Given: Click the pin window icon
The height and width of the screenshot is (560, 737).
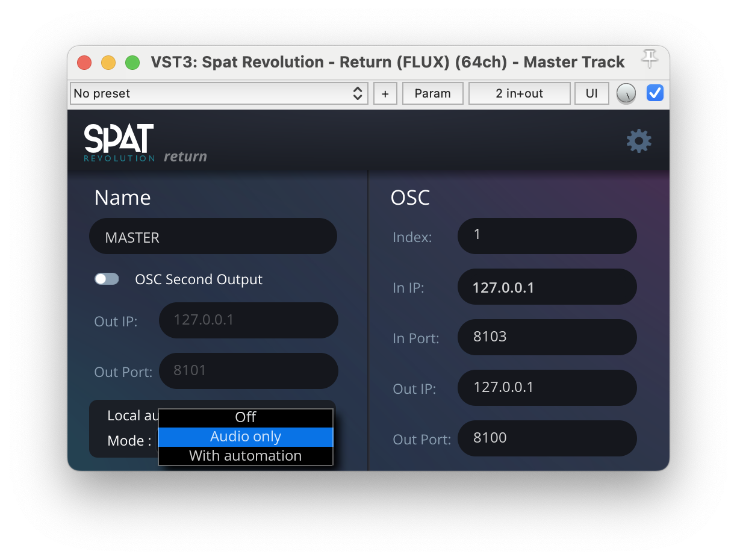Looking at the screenshot, I should pos(649,60).
